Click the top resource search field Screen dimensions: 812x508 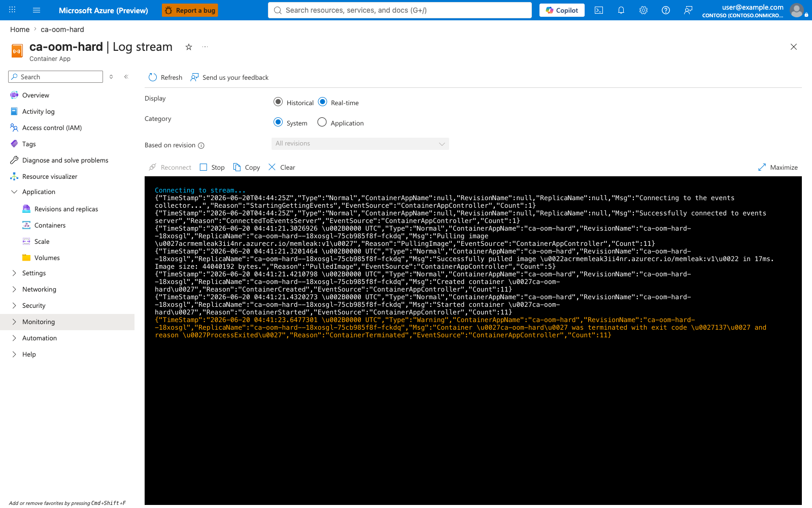400,10
